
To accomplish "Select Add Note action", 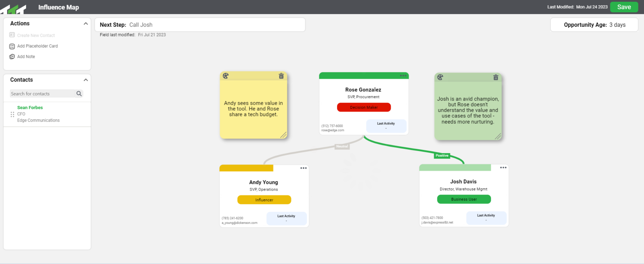I will point(26,57).
